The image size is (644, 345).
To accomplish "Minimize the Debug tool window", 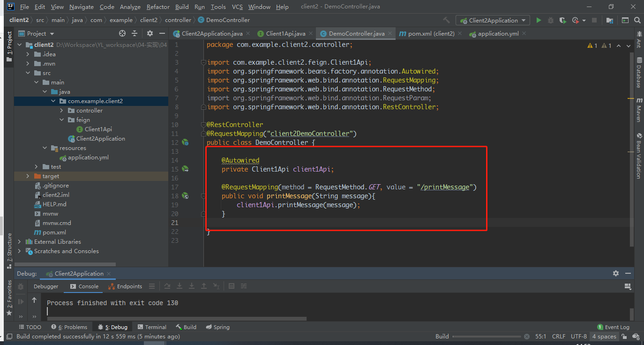I will tap(628, 273).
